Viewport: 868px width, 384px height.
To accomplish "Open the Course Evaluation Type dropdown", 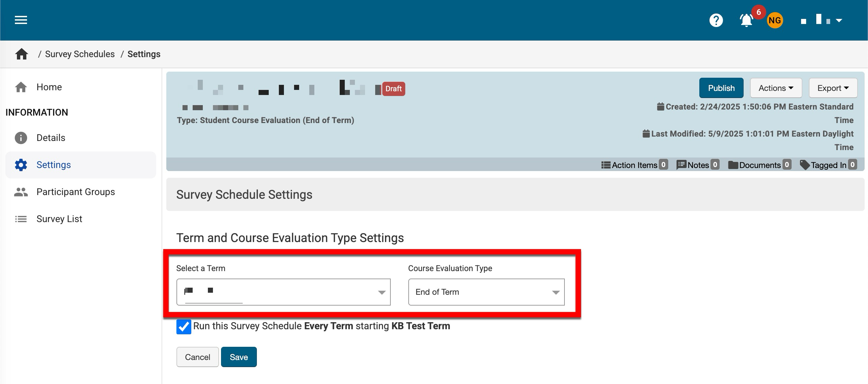I will click(x=486, y=292).
